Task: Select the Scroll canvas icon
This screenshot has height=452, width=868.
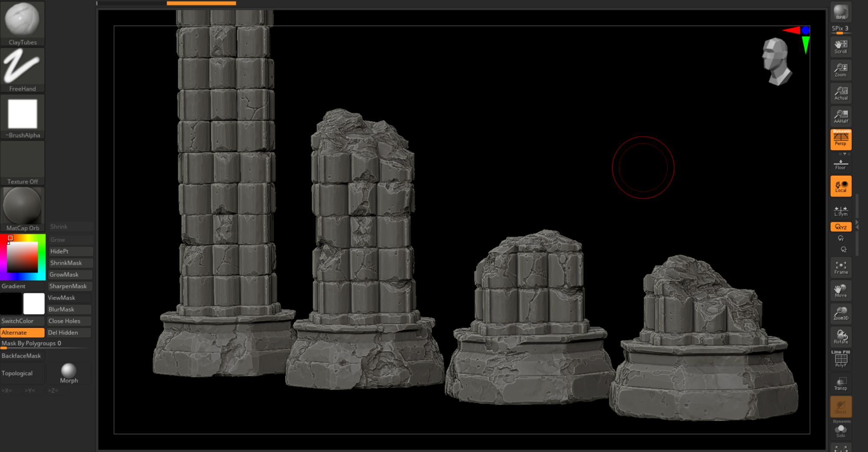Action: tap(841, 47)
